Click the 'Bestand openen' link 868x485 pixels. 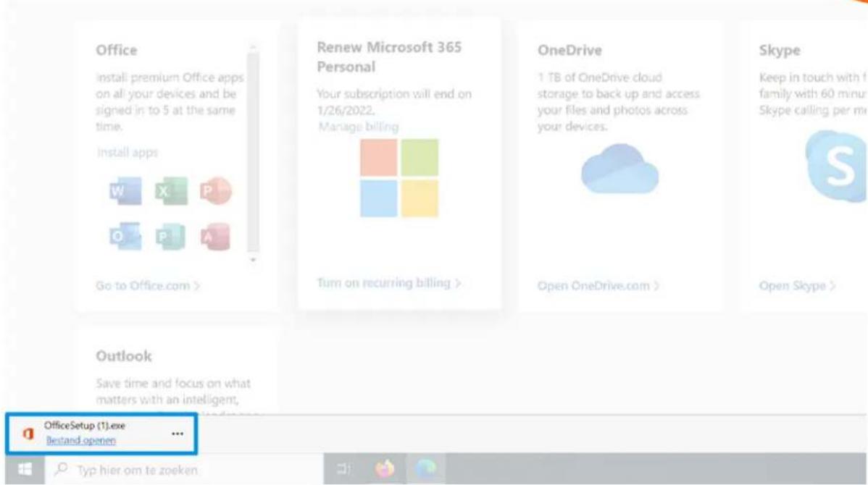click(x=81, y=441)
